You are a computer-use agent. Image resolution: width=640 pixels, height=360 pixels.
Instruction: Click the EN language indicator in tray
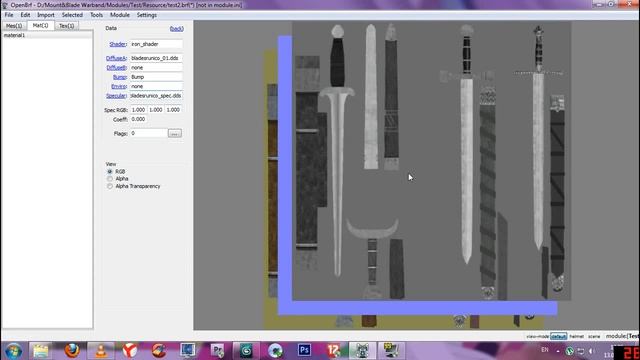click(545, 350)
